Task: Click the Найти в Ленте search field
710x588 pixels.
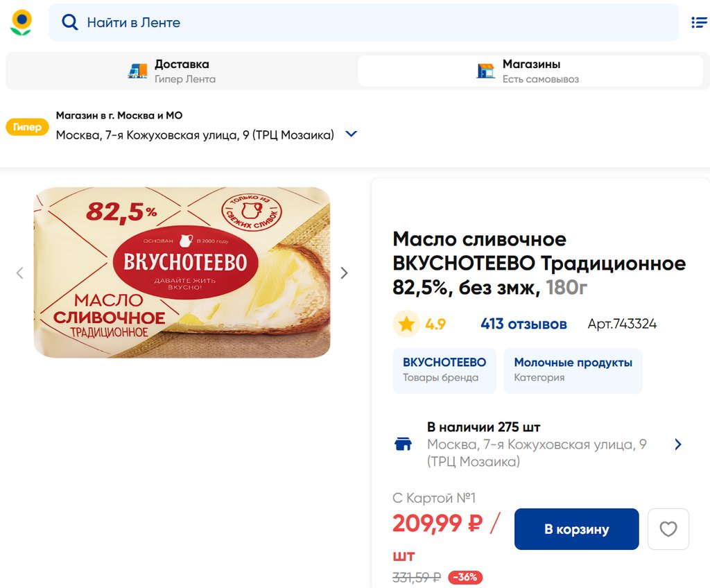Action: tap(374, 23)
